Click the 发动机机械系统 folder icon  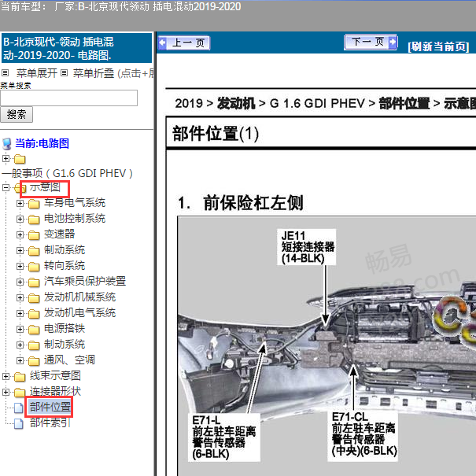point(34,298)
